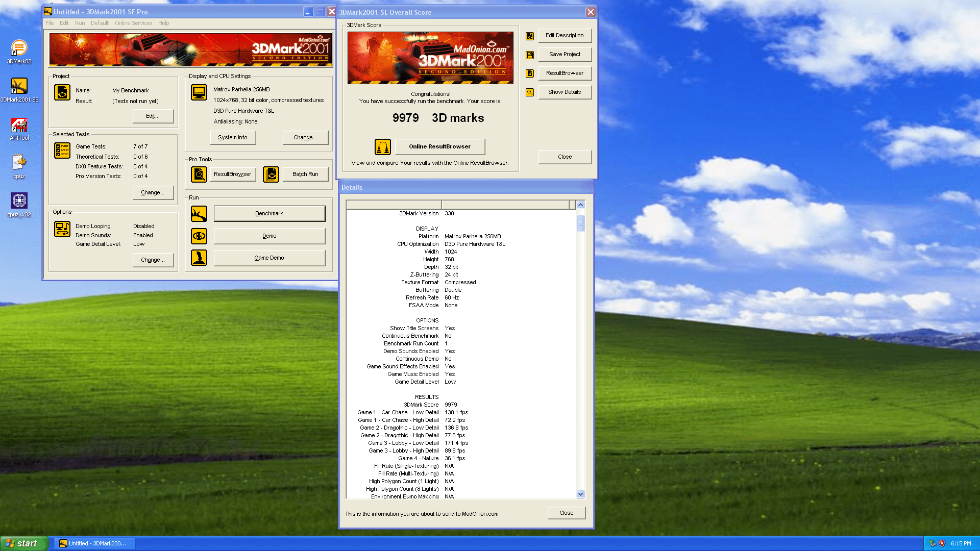
Task: Click Change... in Options section
Action: click(x=153, y=260)
